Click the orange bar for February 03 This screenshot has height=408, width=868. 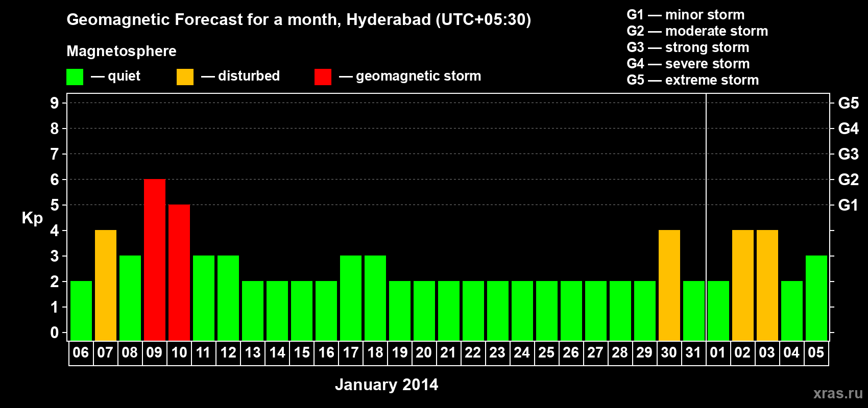tap(767, 285)
